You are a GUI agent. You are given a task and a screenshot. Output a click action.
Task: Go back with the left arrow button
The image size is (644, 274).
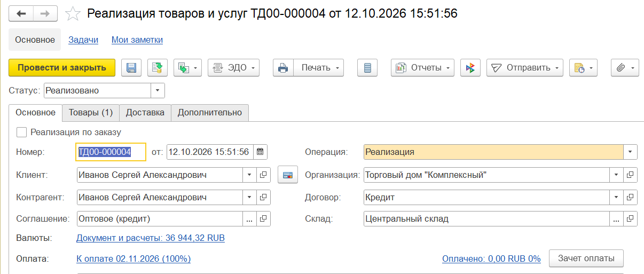click(x=21, y=13)
